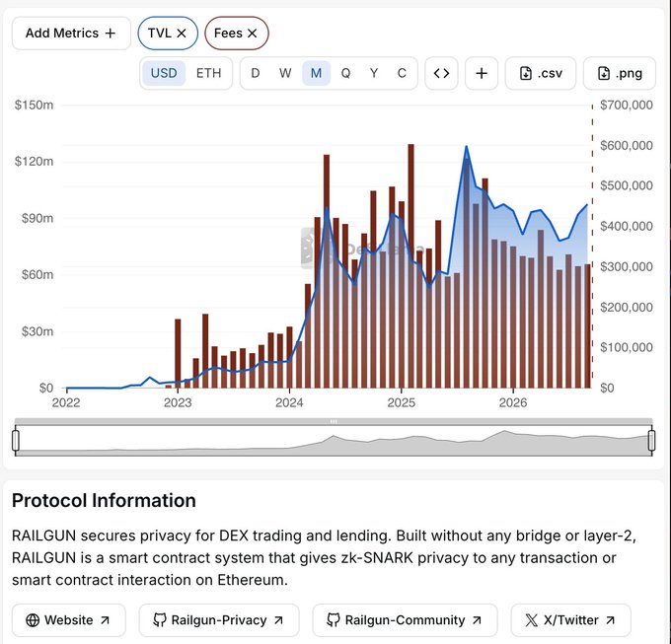Click the right handle of range slider

pos(651,441)
